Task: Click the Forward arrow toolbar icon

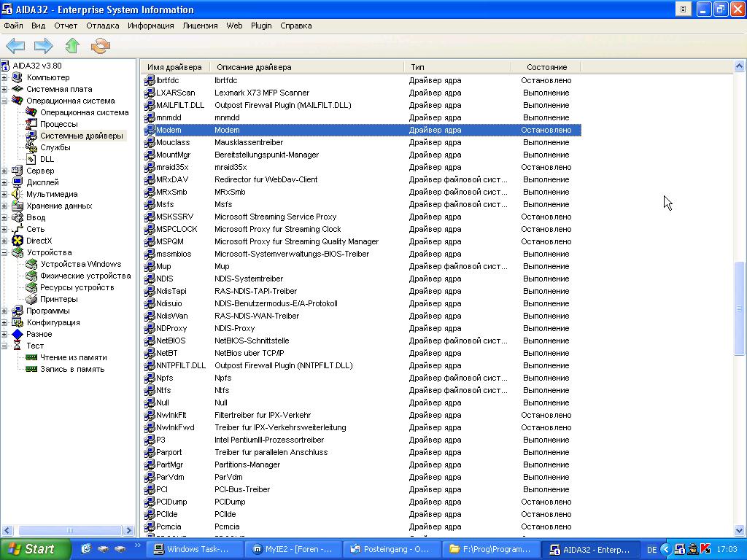Action: [43, 46]
